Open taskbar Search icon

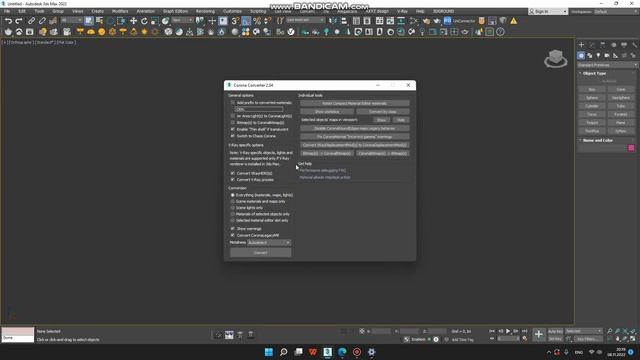[283, 352]
